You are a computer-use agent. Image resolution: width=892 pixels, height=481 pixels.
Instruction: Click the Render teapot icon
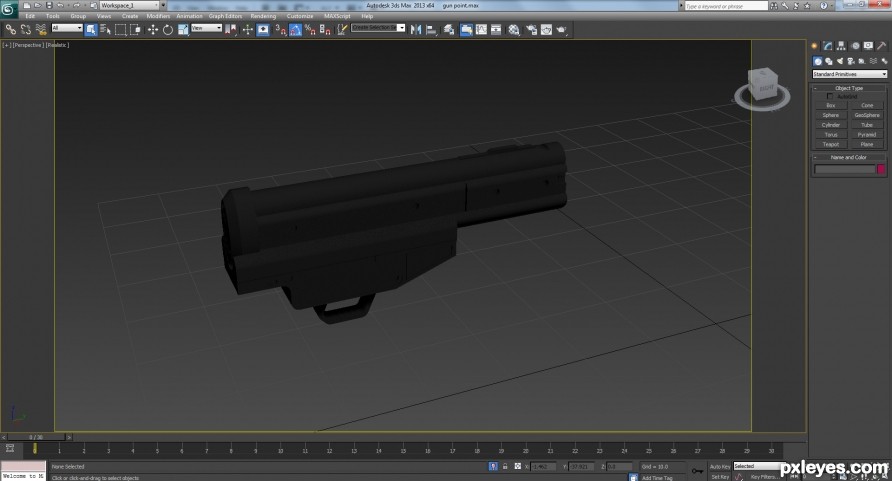(561, 30)
